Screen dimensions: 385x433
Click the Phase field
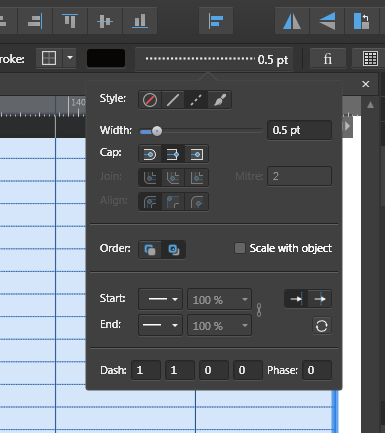[x=317, y=370]
